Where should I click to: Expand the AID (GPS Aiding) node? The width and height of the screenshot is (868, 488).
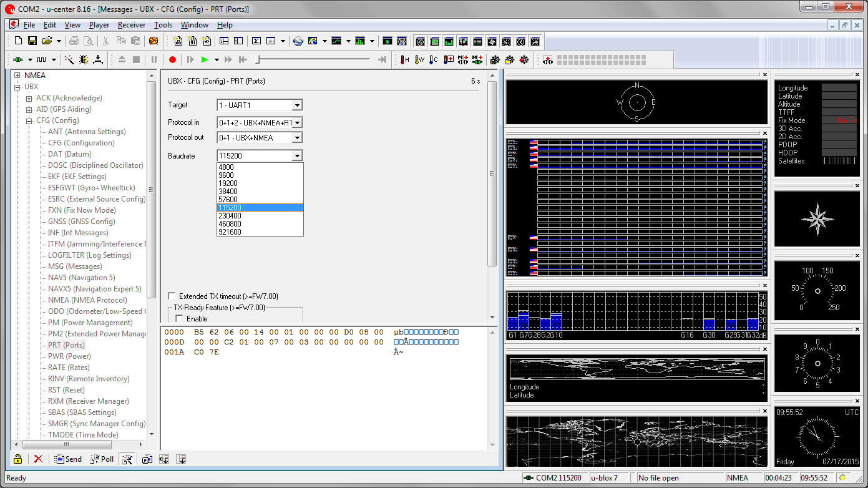tap(29, 109)
